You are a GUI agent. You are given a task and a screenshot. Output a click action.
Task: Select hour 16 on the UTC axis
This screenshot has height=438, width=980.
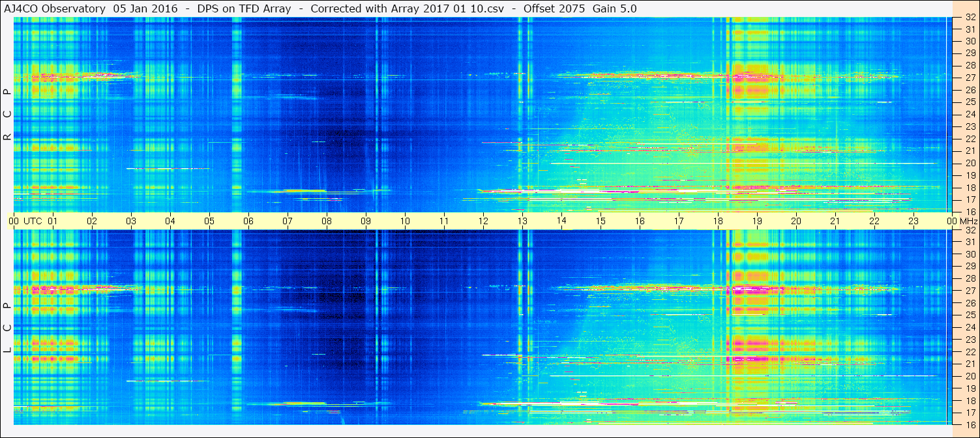click(640, 221)
